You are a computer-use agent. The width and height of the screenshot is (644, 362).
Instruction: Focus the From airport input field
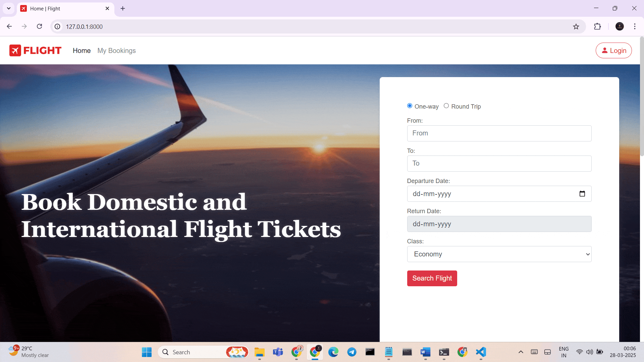[499, 133]
